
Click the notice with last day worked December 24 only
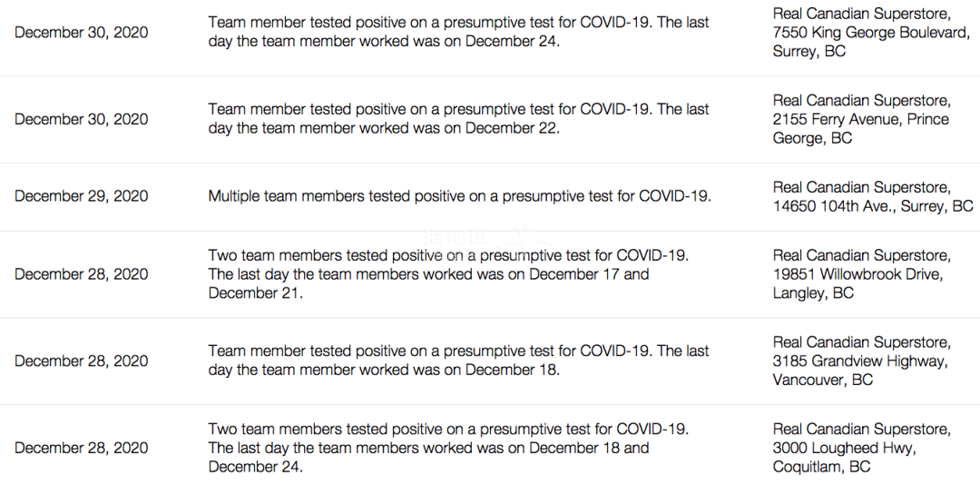click(458, 32)
